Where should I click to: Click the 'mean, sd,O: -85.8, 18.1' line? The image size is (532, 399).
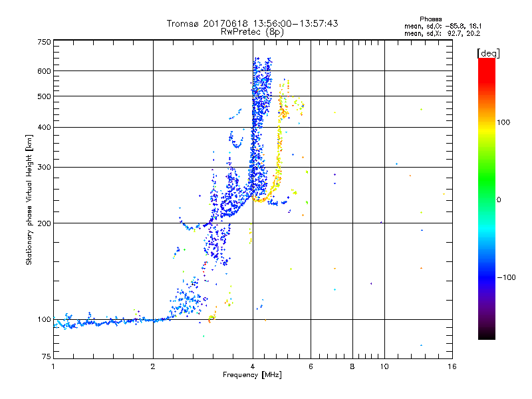(443, 26)
